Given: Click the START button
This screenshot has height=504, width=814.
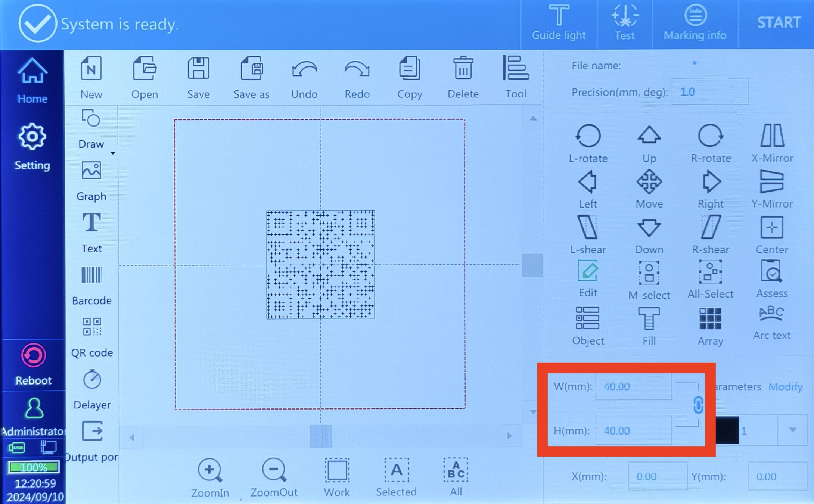Looking at the screenshot, I should coord(779,23).
